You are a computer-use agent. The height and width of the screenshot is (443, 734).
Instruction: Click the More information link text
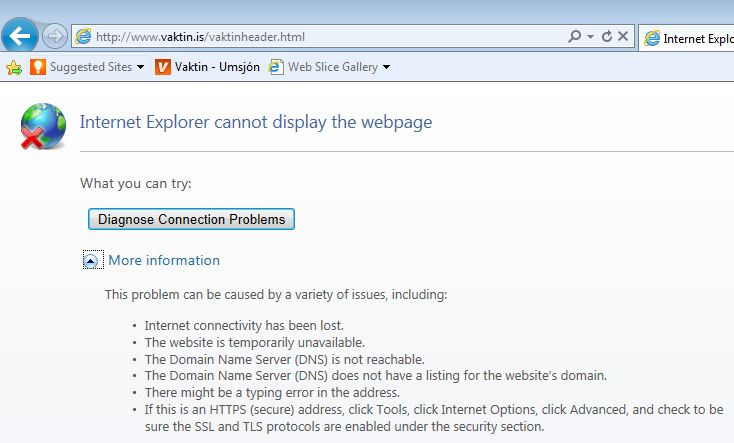(164, 261)
